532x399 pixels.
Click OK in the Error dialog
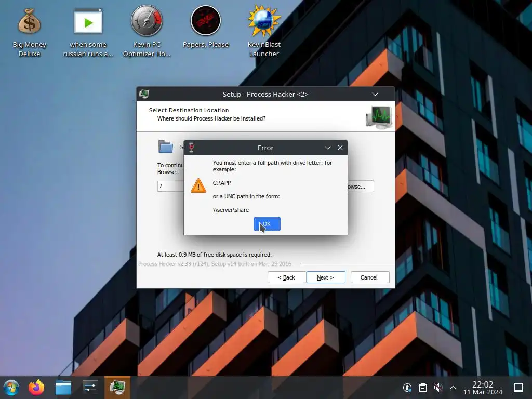click(267, 224)
